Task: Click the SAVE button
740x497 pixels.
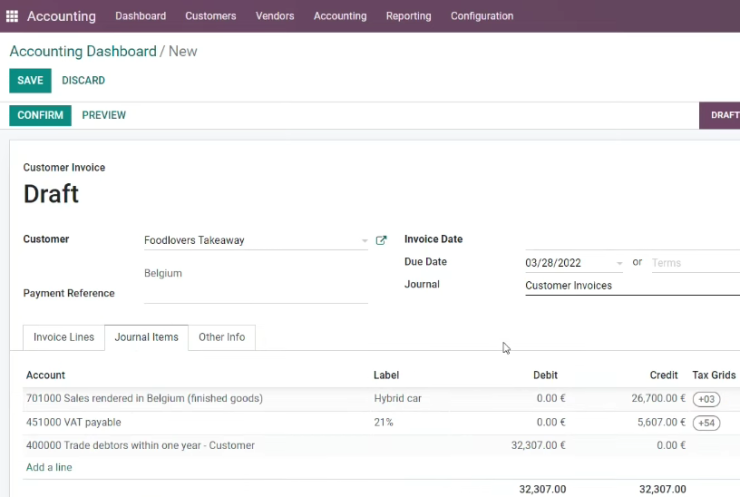Action: [x=30, y=80]
